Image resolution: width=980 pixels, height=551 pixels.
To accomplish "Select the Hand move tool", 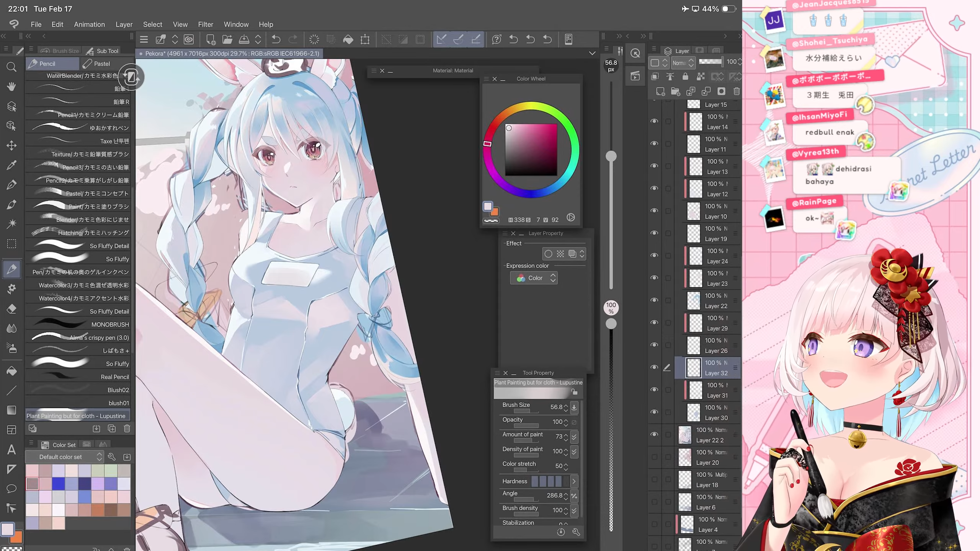I will click(x=11, y=86).
